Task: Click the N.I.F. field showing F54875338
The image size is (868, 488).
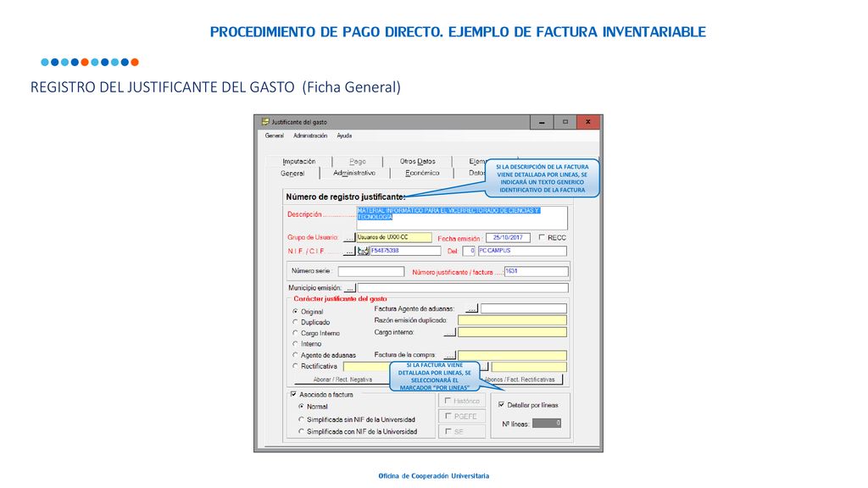Action: click(405, 251)
